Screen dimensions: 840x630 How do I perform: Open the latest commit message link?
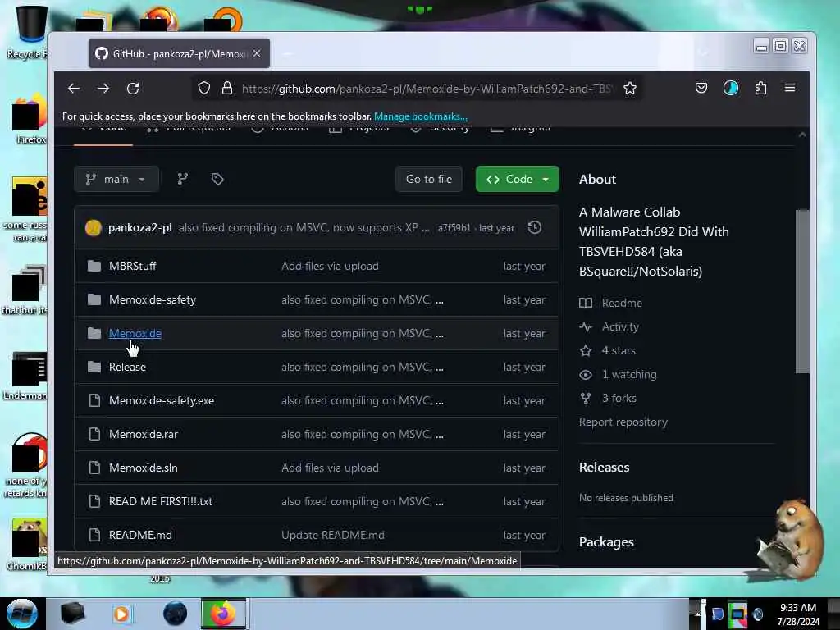[304, 228]
